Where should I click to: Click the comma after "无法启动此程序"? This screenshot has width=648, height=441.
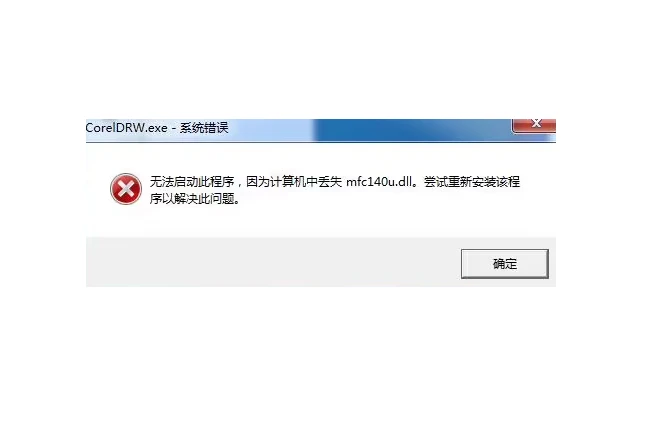pos(239,184)
